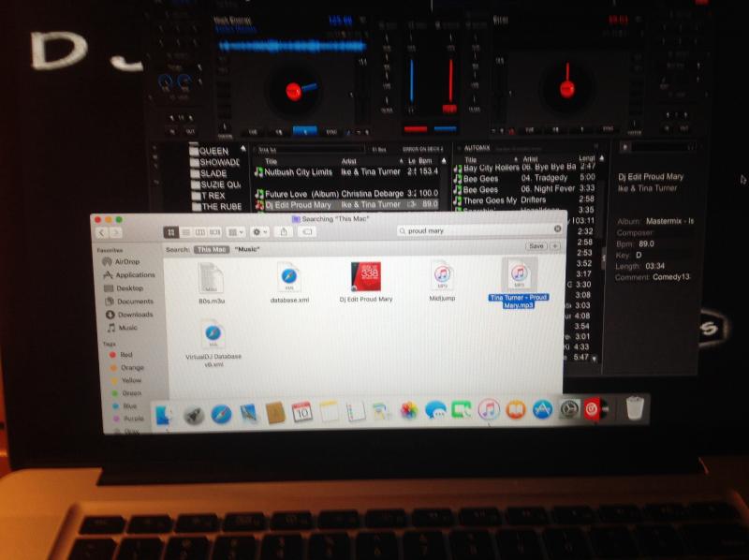
Task: Select the Yellow tag in sidebar
Action: point(126,380)
